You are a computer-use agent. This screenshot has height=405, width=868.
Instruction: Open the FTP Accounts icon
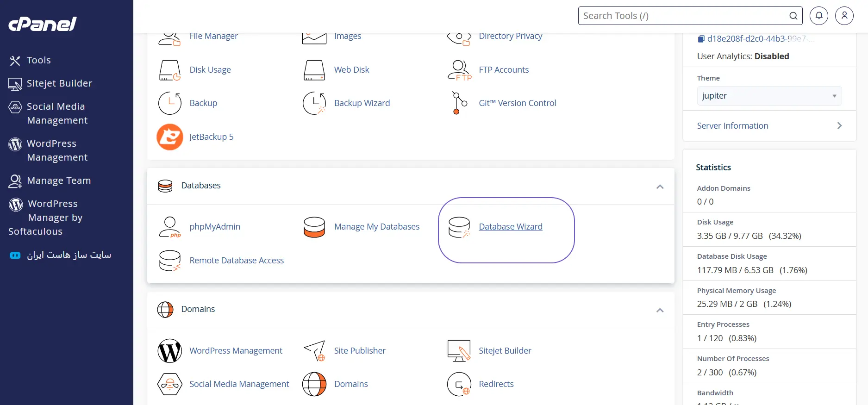pyautogui.click(x=459, y=70)
